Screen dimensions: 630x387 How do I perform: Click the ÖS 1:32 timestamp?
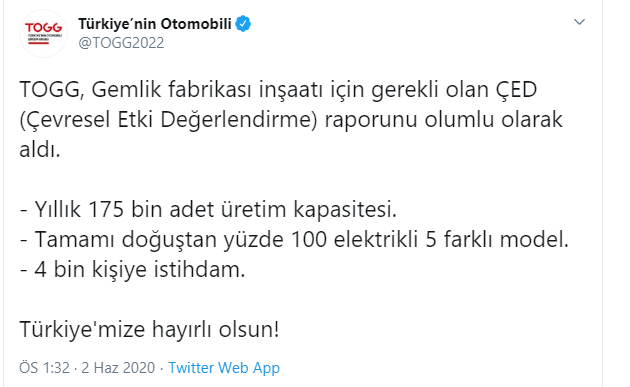pyautogui.click(x=44, y=367)
